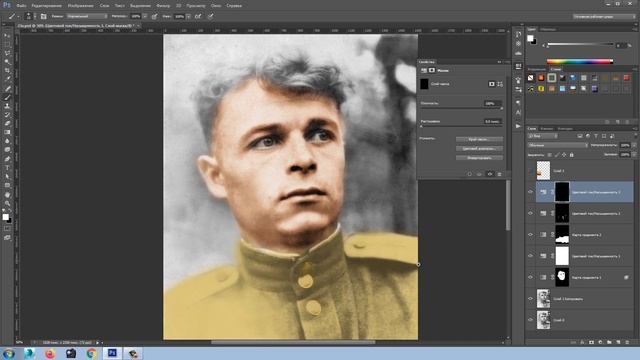Select the Eyedropper tool
The width and height of the screenshot is (640, 360).
[x=7, y=79]
